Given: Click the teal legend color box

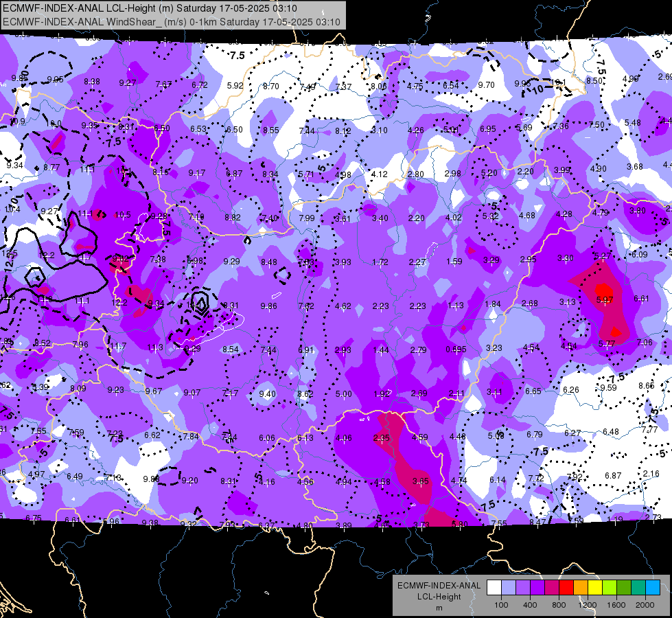Looking at the screenshot, I should (638, 587).
